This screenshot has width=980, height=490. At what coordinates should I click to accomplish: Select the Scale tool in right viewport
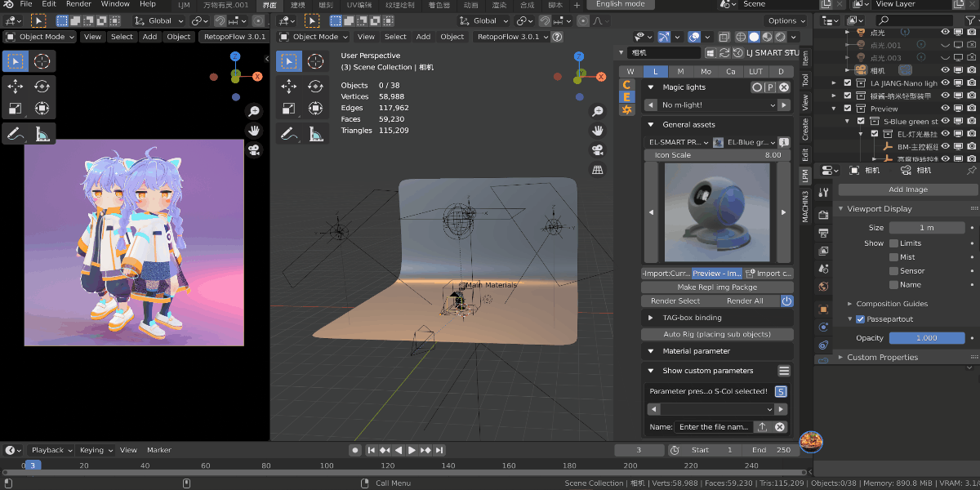288,108
